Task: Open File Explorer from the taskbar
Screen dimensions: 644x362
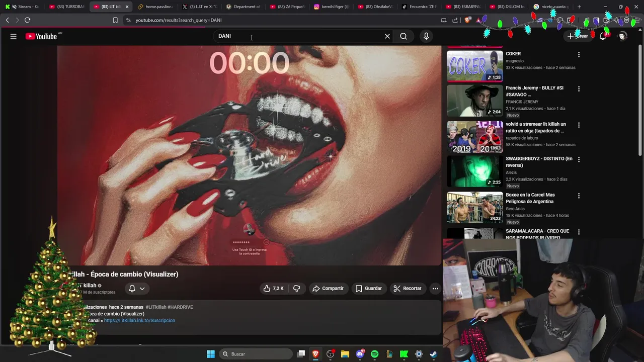Action: click(345, 354)
